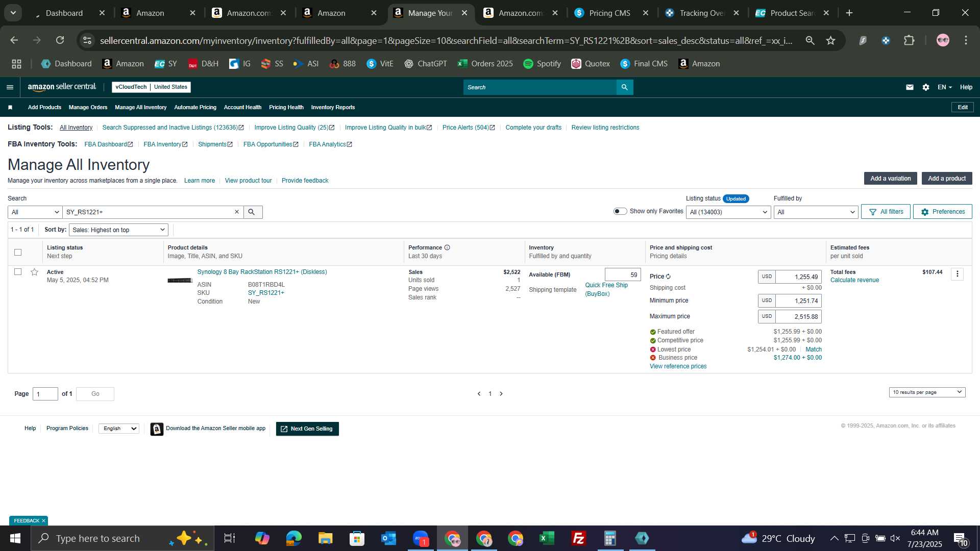Open the Price Alerts (504) link
Viewport: 980px width, 551px height.
pos(469,128)
